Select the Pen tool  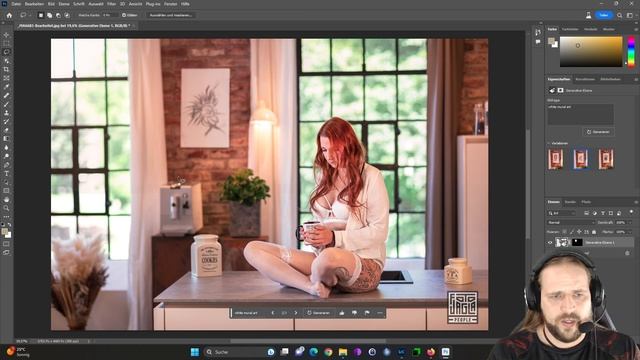6,165
